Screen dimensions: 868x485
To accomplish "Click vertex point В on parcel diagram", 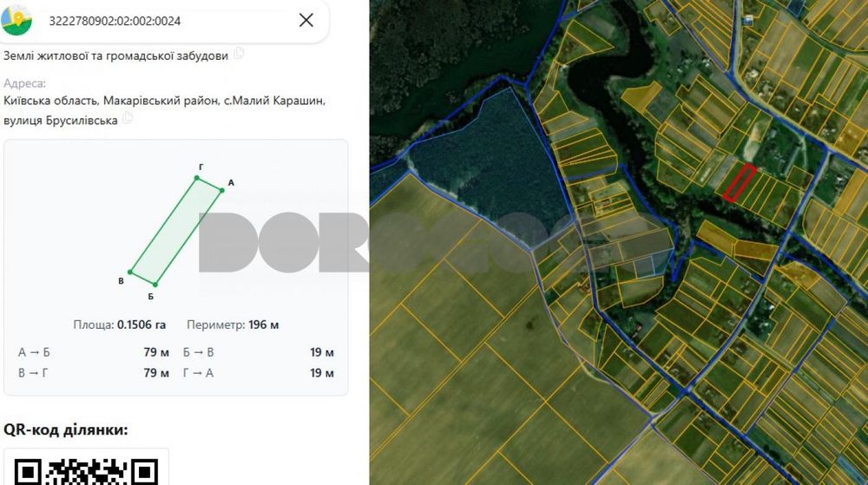I will pos(130,272).
